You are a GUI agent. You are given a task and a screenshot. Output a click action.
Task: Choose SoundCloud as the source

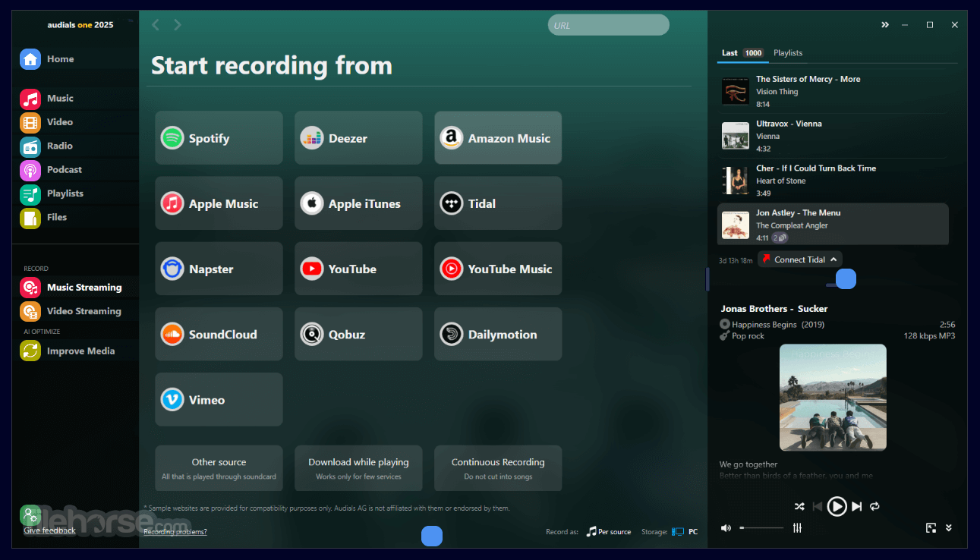click(x=219, y=334)
